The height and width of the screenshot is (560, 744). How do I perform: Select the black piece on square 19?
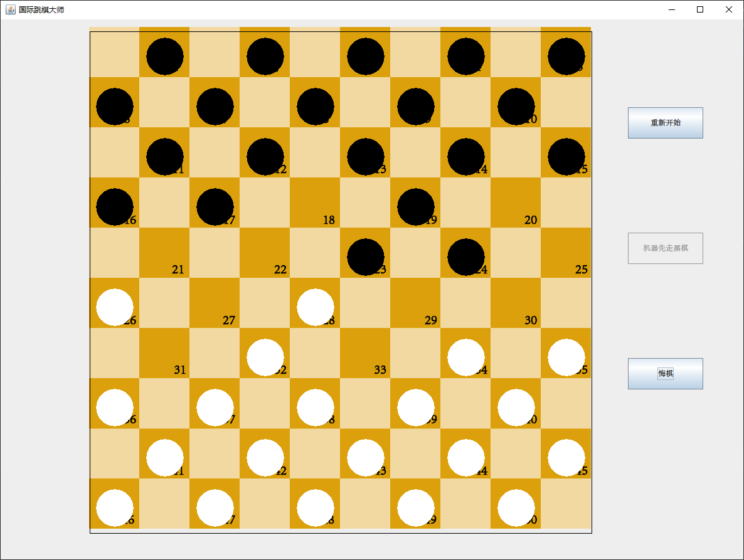pos(416,207)
